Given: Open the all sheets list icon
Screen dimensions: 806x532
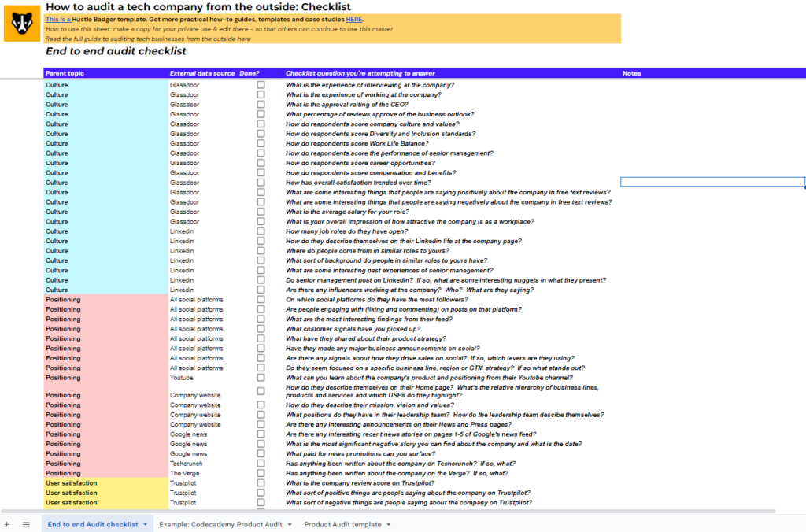Looking at the screenshot, I should tap(26, 524).
